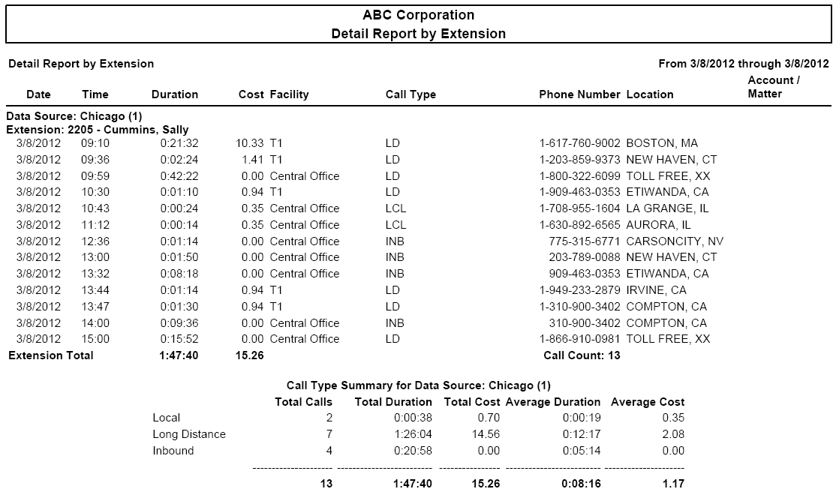Click phone number 909-463-0353 of 13:32 call

[585, 274]
